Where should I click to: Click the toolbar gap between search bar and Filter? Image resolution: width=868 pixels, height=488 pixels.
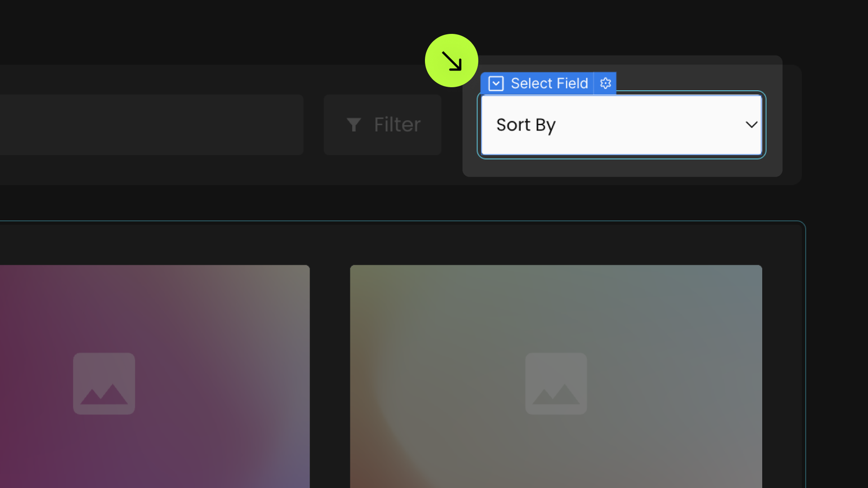click(x=313, y=125)
